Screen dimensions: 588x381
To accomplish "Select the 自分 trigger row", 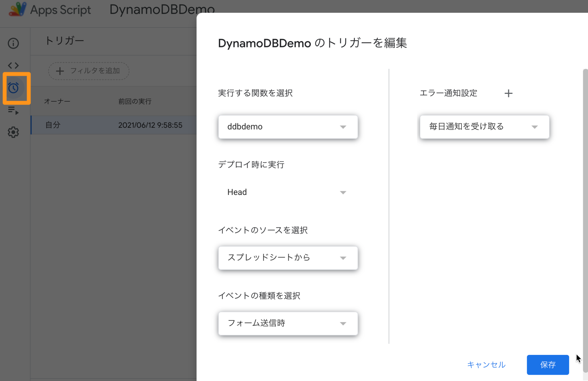I will [53, 125].
